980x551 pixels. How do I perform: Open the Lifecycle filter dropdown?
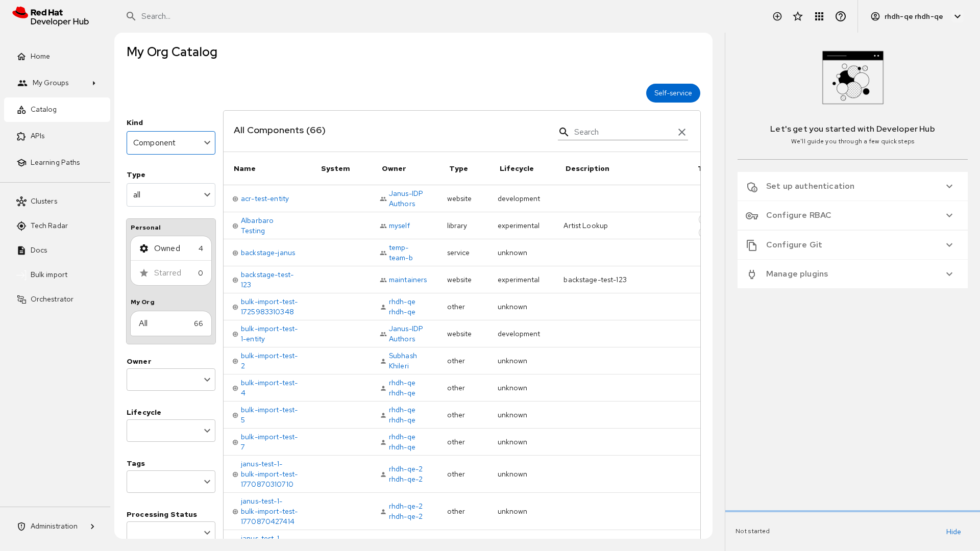(x=171, y=431)
